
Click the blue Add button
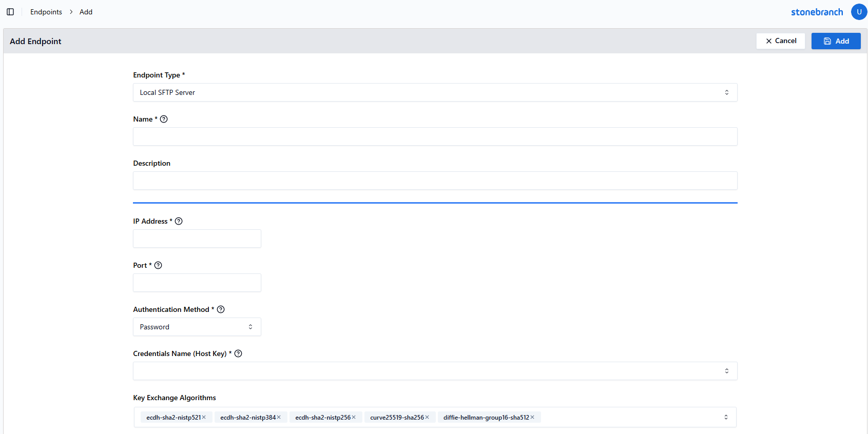836,41
